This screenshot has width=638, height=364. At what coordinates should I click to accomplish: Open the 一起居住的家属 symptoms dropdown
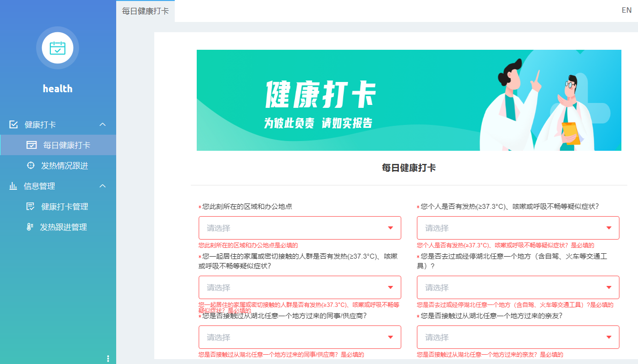tap(300, 287)
